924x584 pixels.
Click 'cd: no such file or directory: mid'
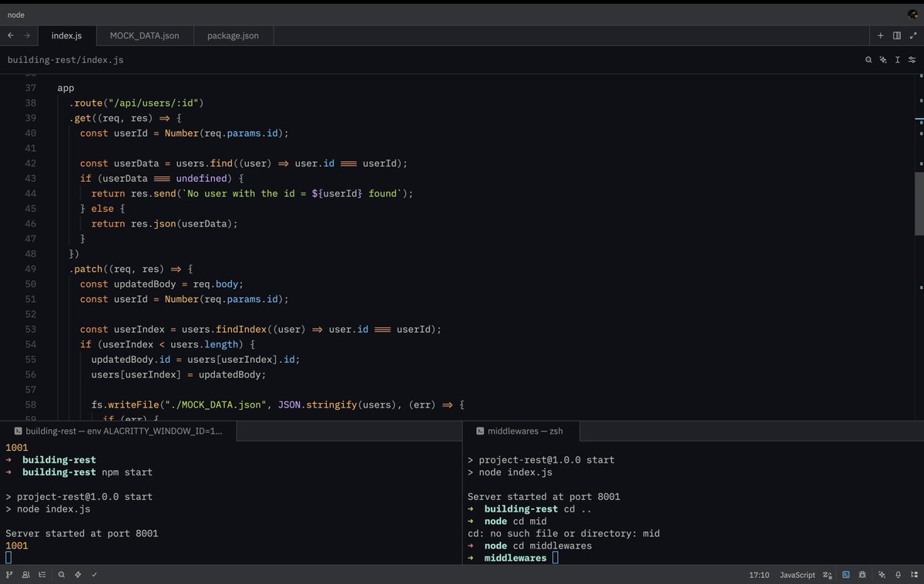click(563, 533)
